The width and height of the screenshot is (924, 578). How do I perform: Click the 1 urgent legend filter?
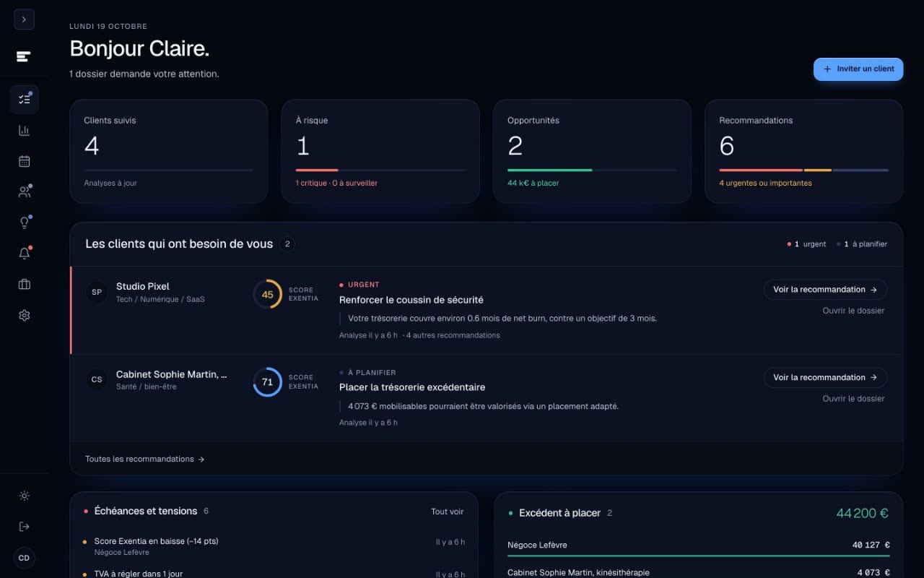click(806, 244)
